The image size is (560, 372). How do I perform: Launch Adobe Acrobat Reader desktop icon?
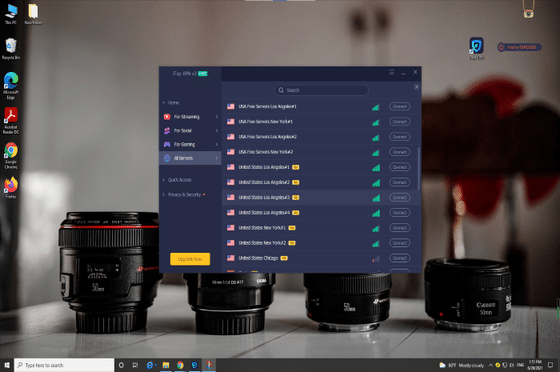[11, 121]
